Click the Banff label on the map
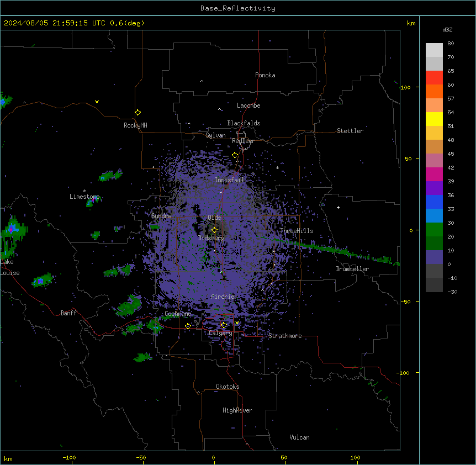Viewport: 476px width, 465px height. click(68, 313)
